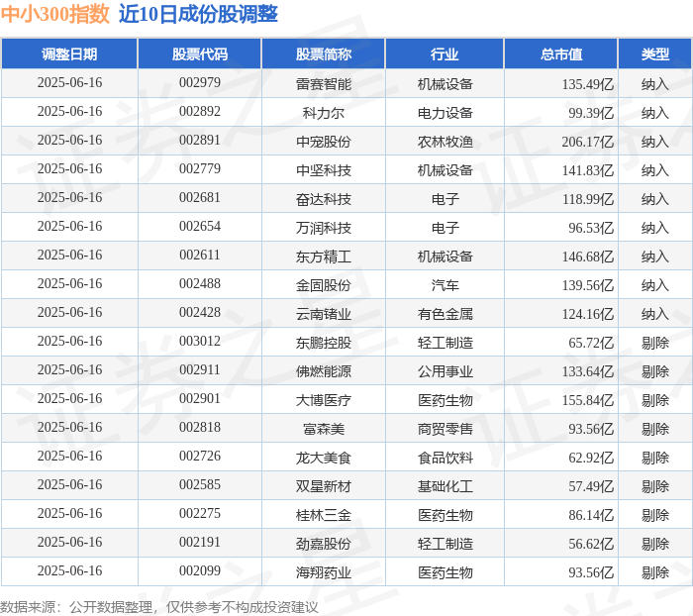Click the 类型 column header
Viewport: 693px width, 616px height.
(x=655, y=54)
